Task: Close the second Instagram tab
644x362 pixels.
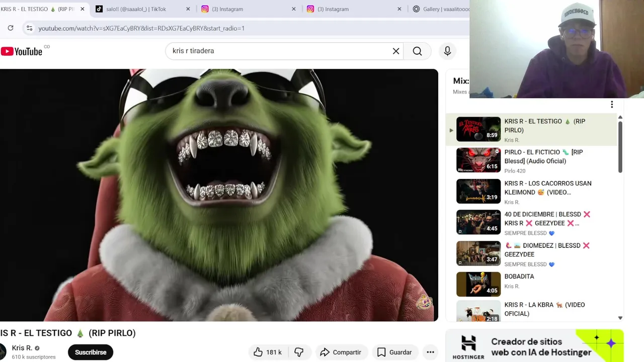Action: [399, 9]
